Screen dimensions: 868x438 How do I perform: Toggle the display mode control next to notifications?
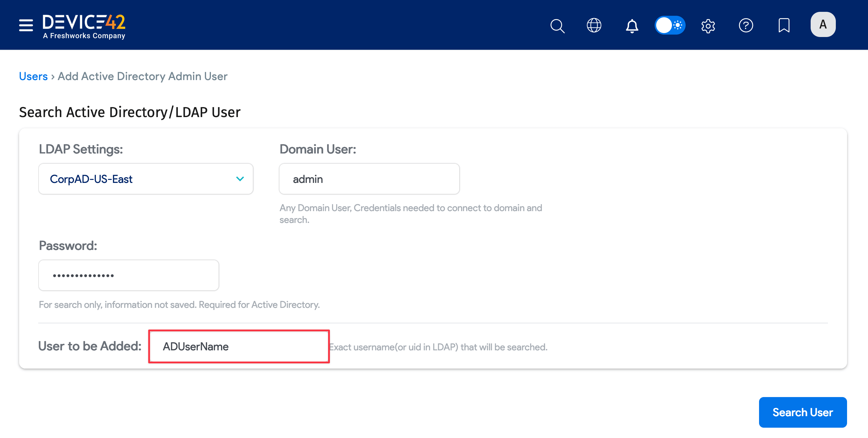(x=670, y=25)
